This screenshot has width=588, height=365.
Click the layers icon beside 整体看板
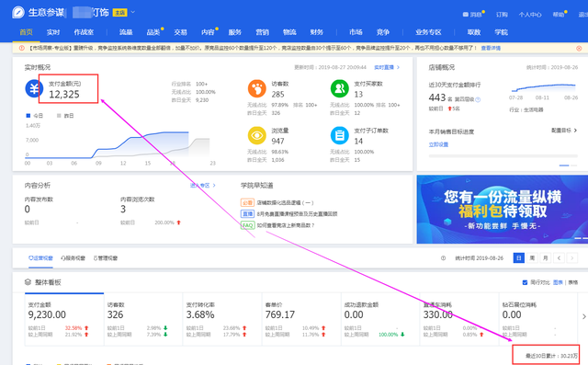(x=28, y=282)
